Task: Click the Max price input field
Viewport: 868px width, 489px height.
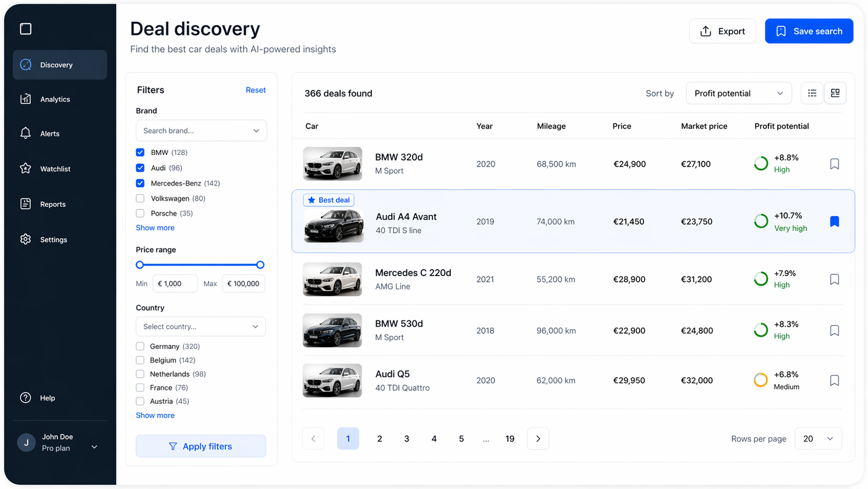Action: 243,284
